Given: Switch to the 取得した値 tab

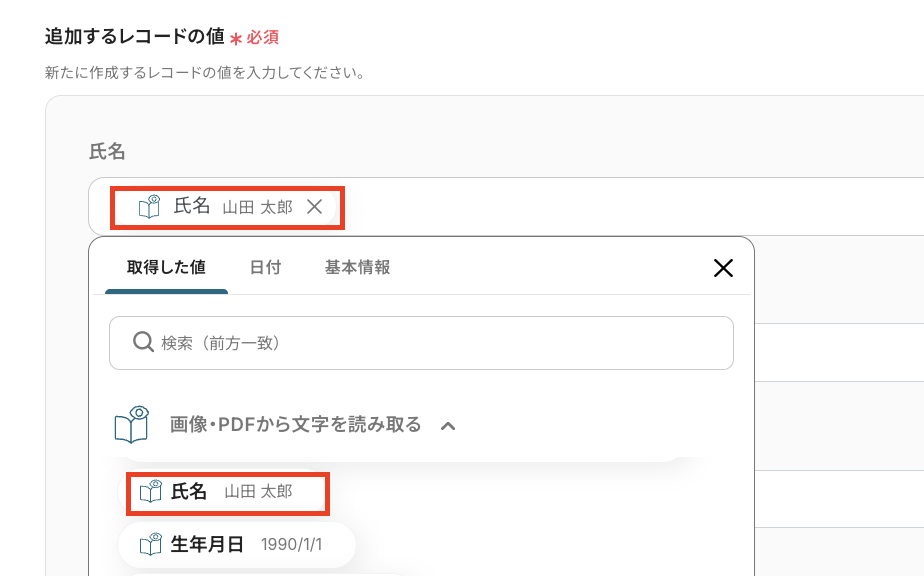Looking at the screenshot, I should pos(166,267).
